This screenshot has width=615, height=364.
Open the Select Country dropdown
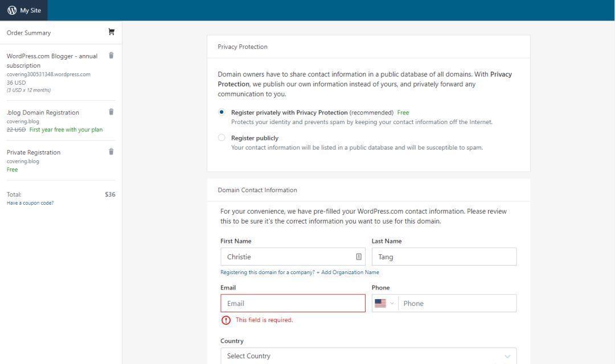click(x=368, y=356)
